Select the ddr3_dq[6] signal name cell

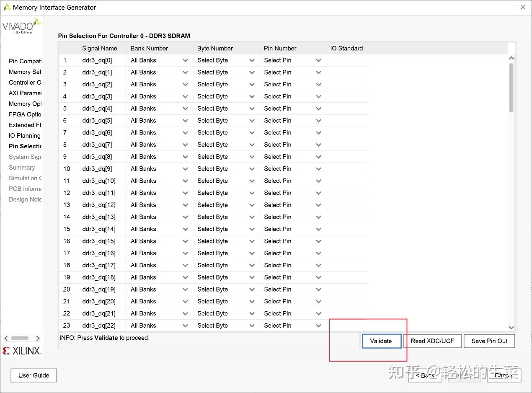(x=97, y=133)
